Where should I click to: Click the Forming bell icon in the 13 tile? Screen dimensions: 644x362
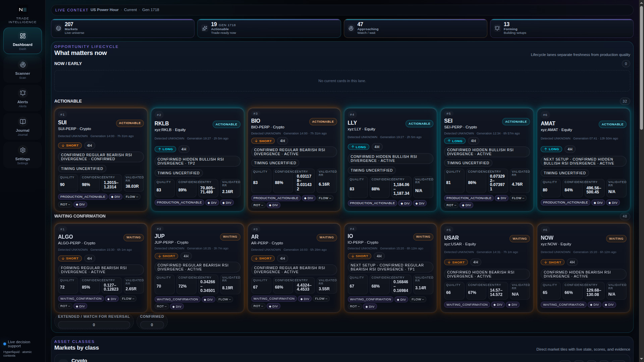(497, 28)
